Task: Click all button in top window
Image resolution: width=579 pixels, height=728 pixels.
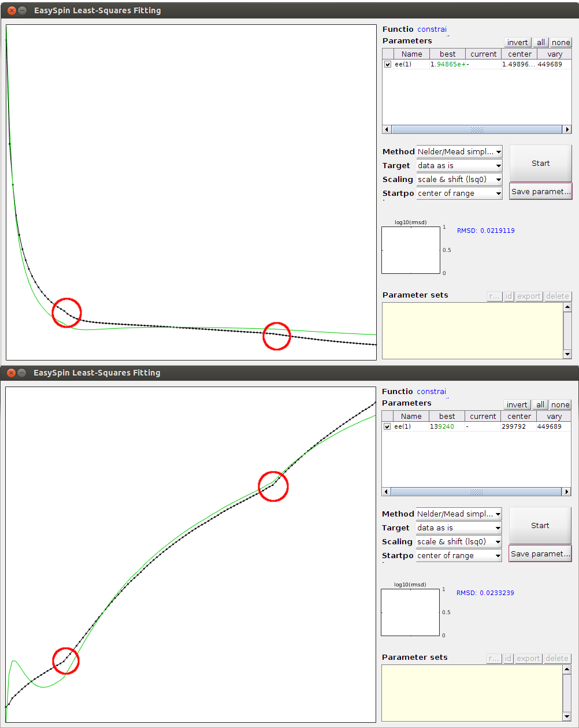Action: coord(541,43)
